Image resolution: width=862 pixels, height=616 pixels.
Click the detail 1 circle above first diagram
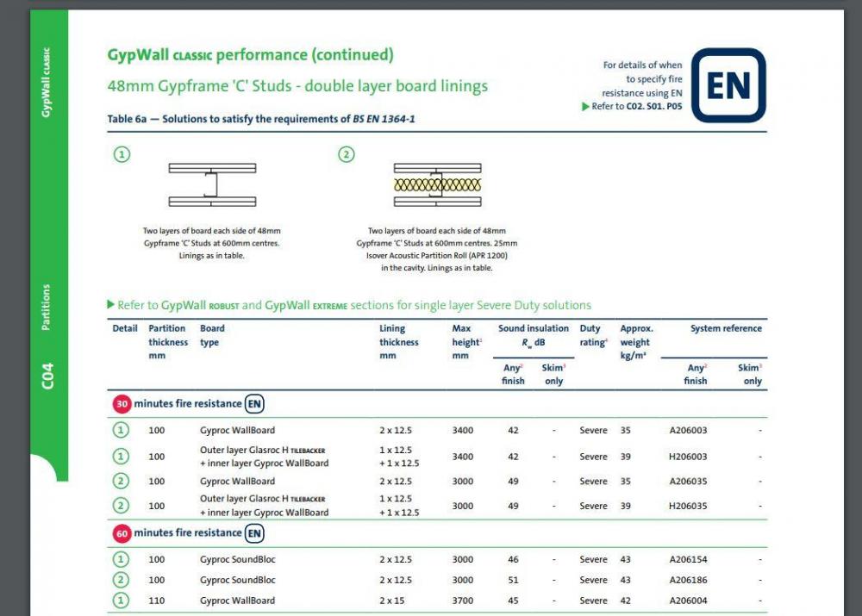[122, 154]
